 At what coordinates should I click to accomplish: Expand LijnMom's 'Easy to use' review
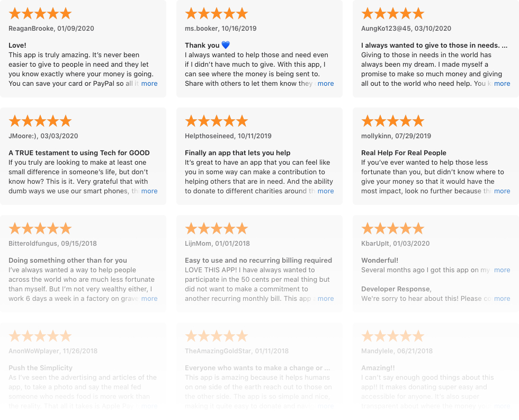326,299
